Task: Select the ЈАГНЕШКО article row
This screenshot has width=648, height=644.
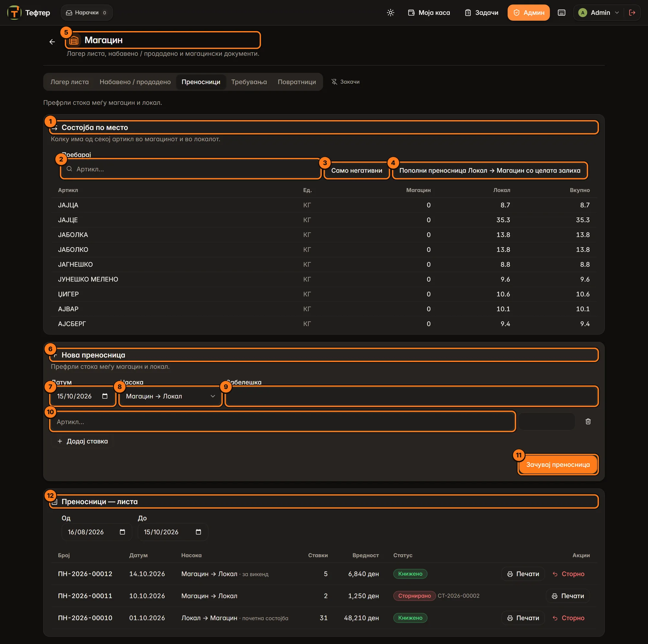Action: pyautogui.click(x=324, y=265)
